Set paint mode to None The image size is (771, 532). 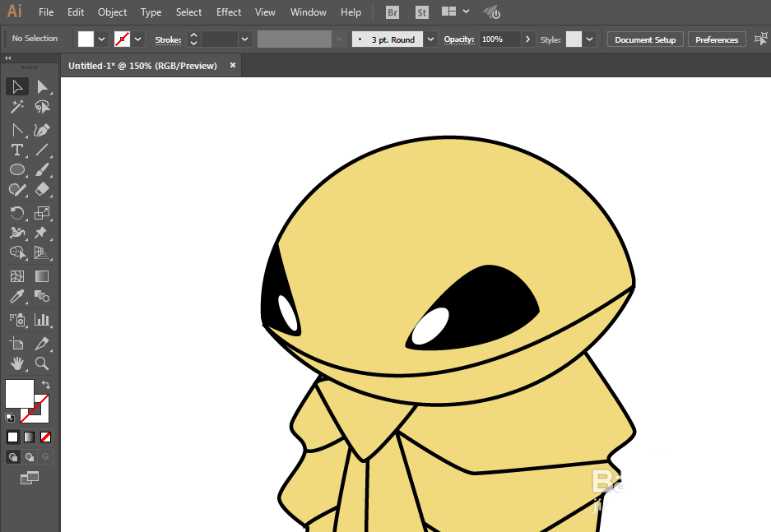pyautogui.click(x=46, y=437)
